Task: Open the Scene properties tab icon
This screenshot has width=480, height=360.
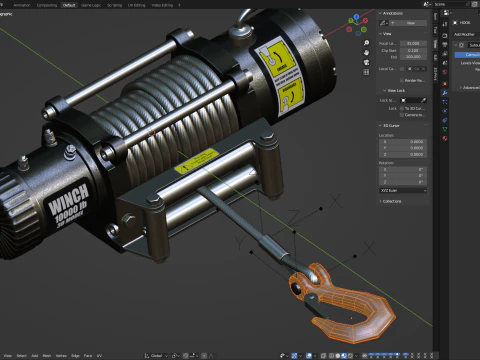Action: pos(445,63)
